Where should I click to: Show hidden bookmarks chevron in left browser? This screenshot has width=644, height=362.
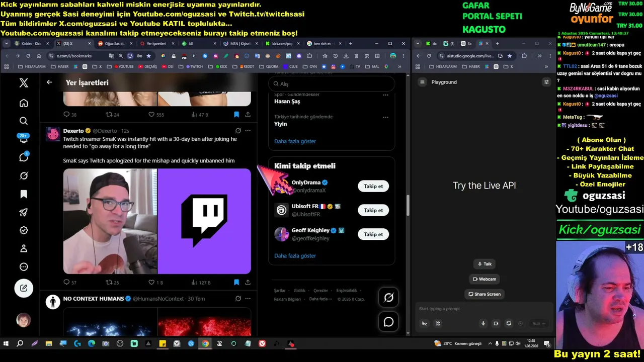pos(399,66)
